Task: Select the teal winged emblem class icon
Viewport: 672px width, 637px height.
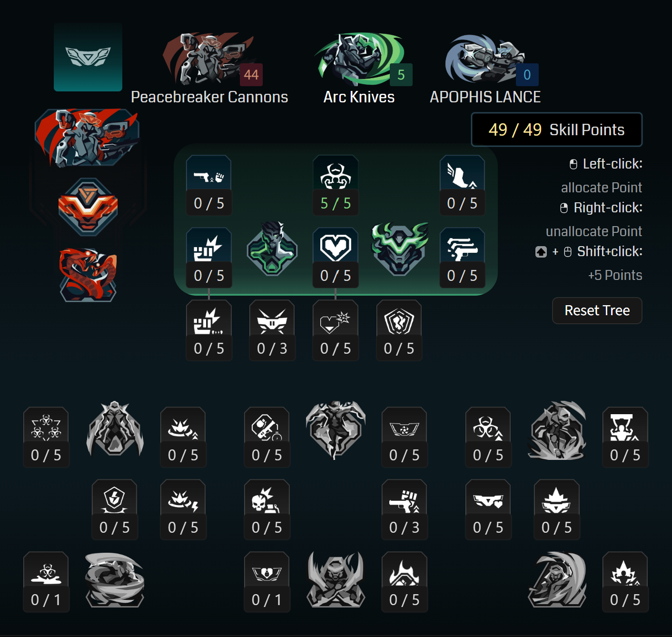Action: pyautogui.click(x=88, y=57)
